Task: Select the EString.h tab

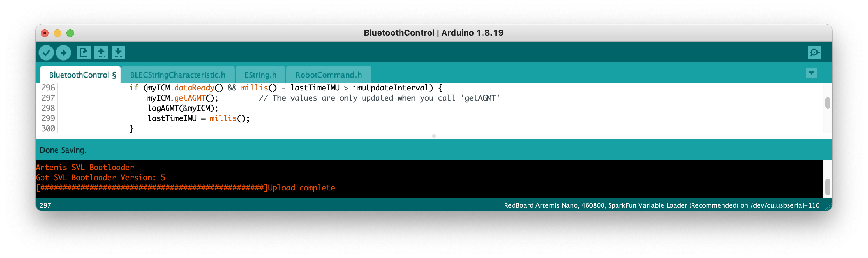Action: point(260,75)
